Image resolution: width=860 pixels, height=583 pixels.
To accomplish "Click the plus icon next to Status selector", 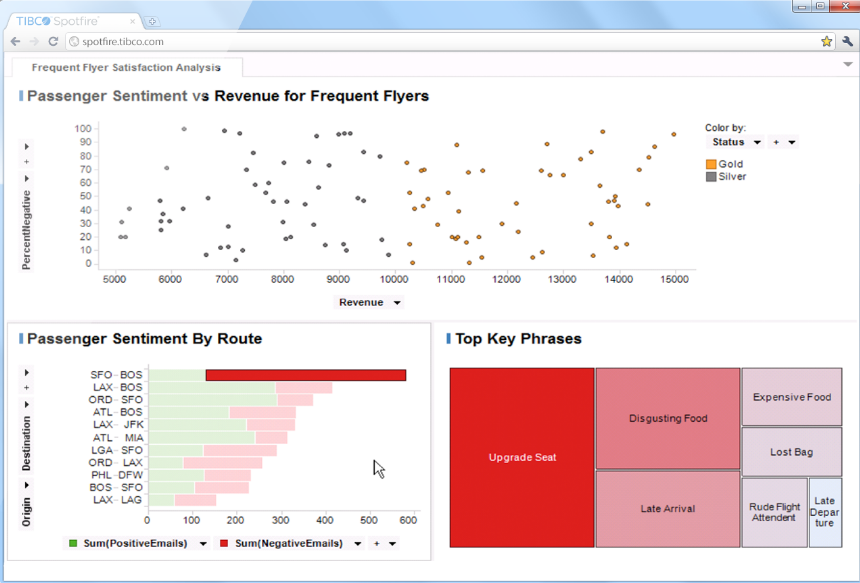I will tap(774, 142).
